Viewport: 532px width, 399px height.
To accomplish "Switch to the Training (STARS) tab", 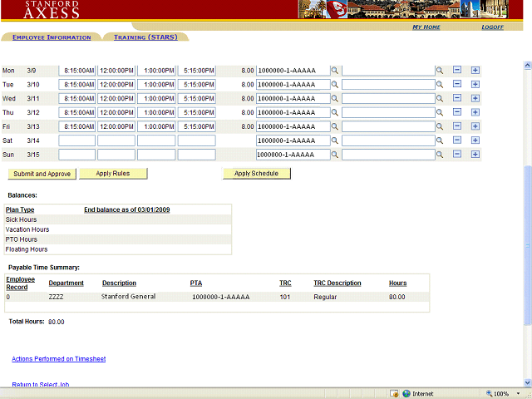I will click(145, 37).
